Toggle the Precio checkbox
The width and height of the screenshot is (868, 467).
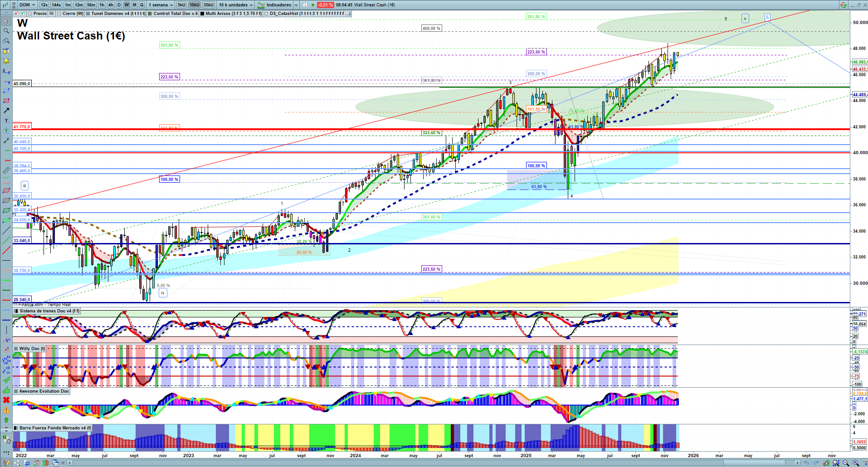pos(30,14)
